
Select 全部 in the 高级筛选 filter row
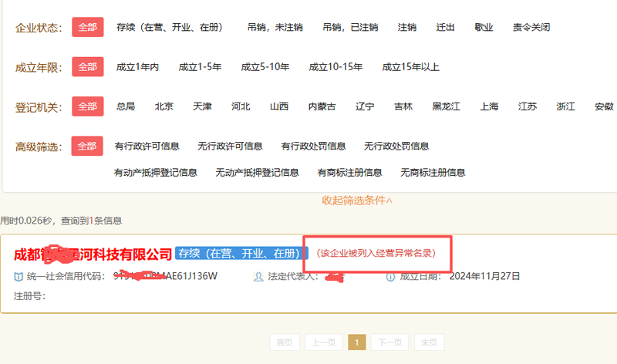87,146
